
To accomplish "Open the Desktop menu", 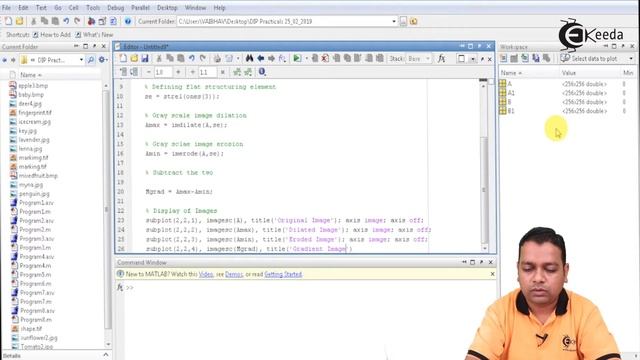I will click(x=167, y=8).
